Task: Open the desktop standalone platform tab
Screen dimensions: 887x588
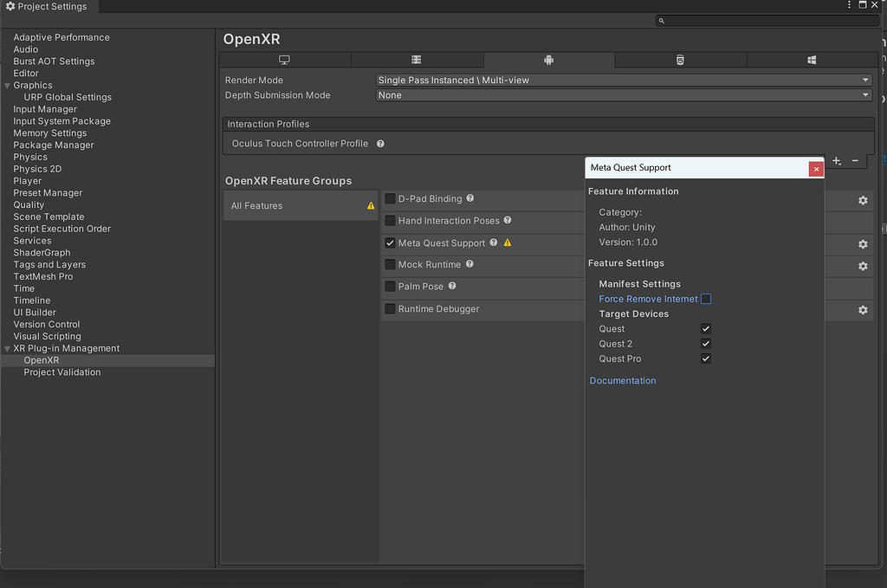Action: click(x=284, y=60)
